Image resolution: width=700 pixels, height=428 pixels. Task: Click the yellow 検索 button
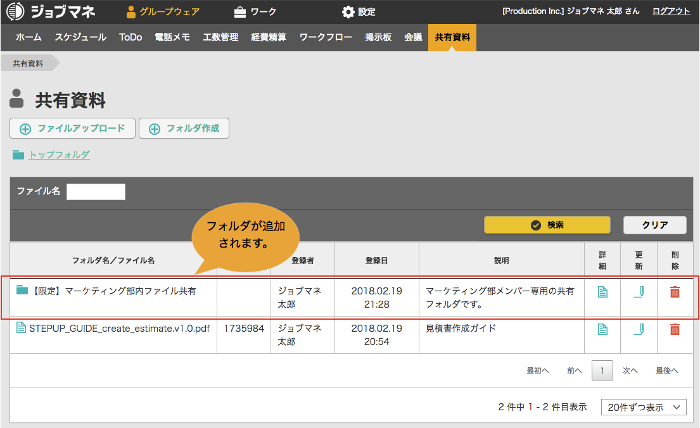tap(547, 225)
